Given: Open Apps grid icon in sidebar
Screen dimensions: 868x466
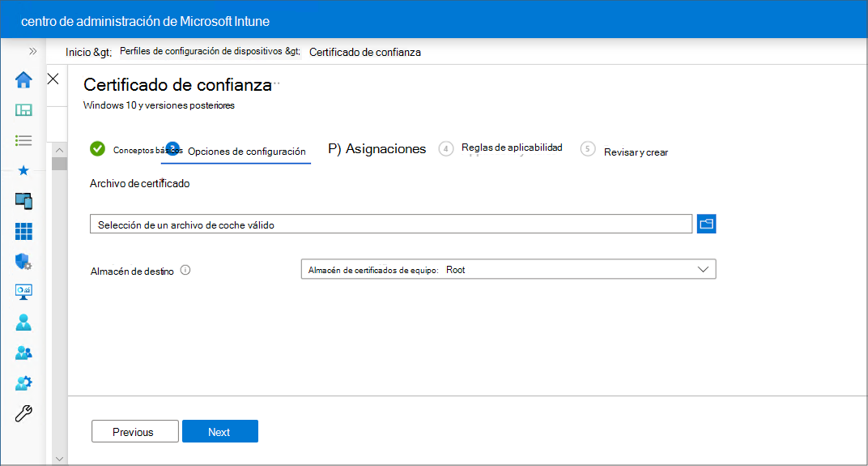Looking at the screenshot, I should (23, 231).
